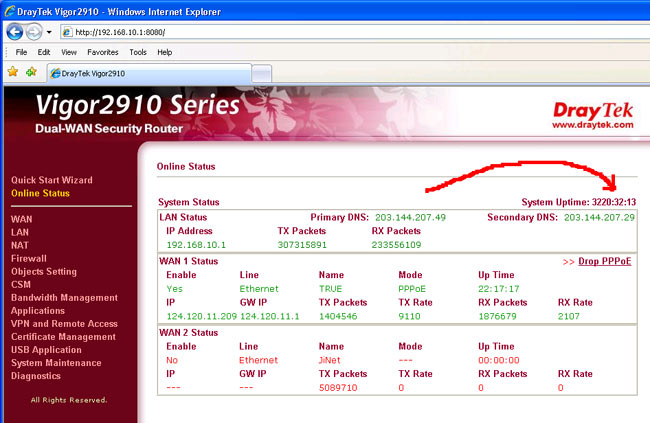Open the Help menu
The height and width of the screenshot is (423, 650).
click(x=165, y=52)
